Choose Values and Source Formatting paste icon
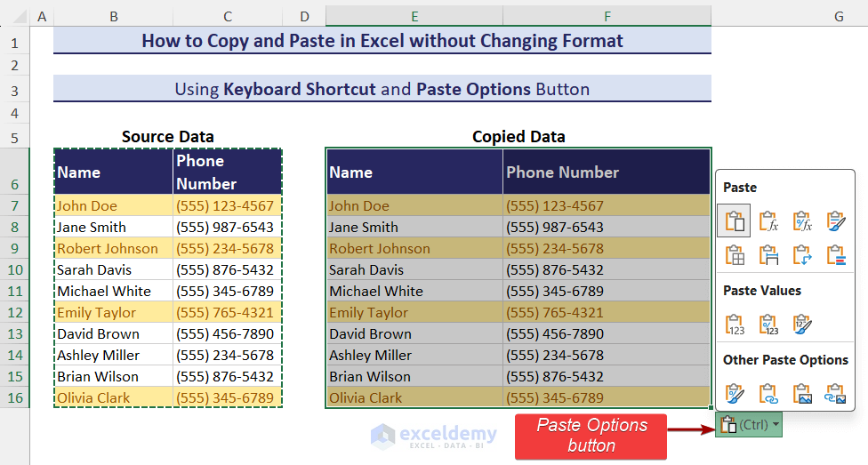The height and width of the screenshot is (465, 868). click(x=802, y=324)
